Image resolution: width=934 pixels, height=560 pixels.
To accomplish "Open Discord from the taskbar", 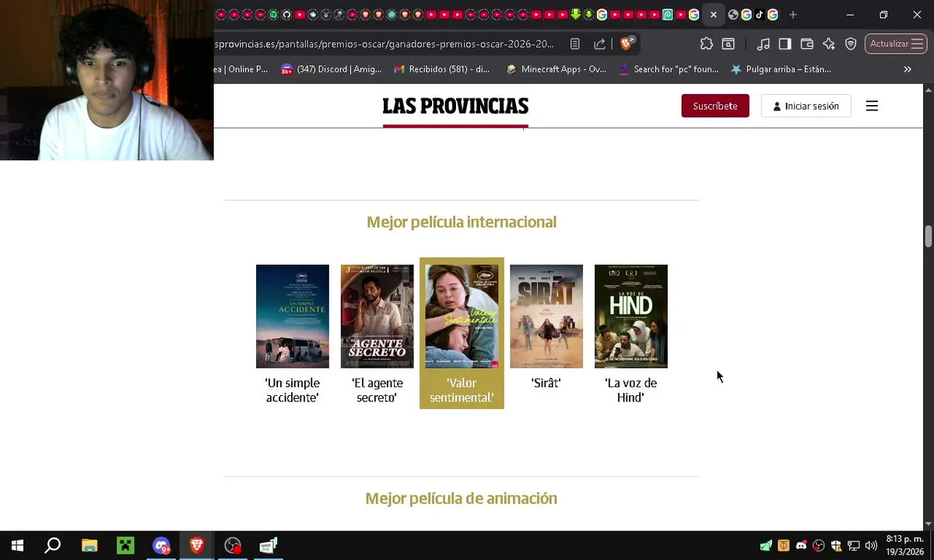I will click(161, 546).
